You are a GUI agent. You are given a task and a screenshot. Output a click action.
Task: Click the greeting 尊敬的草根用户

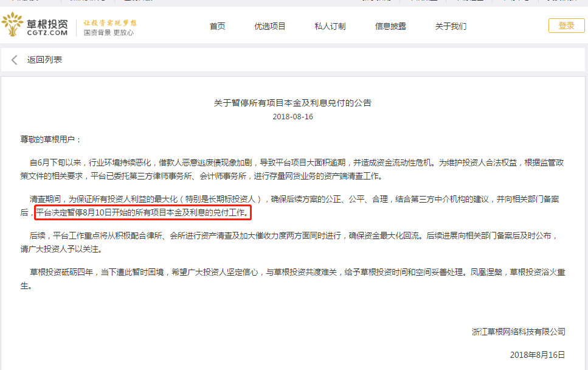[x=50, y=139]
